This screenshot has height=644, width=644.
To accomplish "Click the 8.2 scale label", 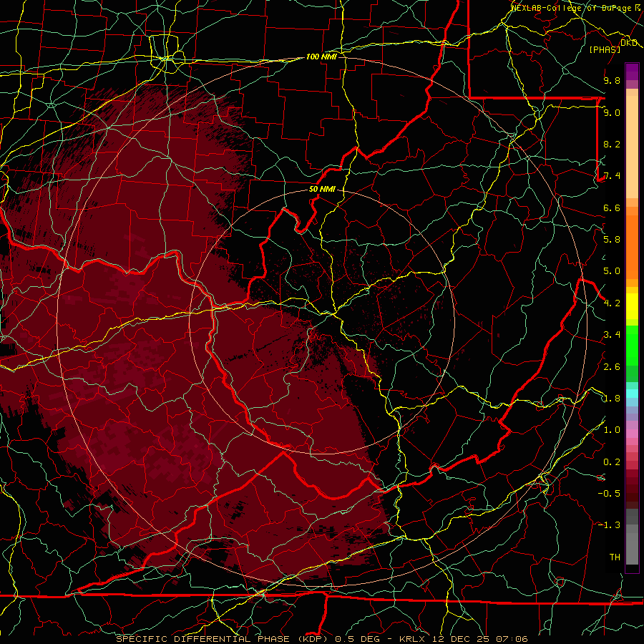I will 612,144.
